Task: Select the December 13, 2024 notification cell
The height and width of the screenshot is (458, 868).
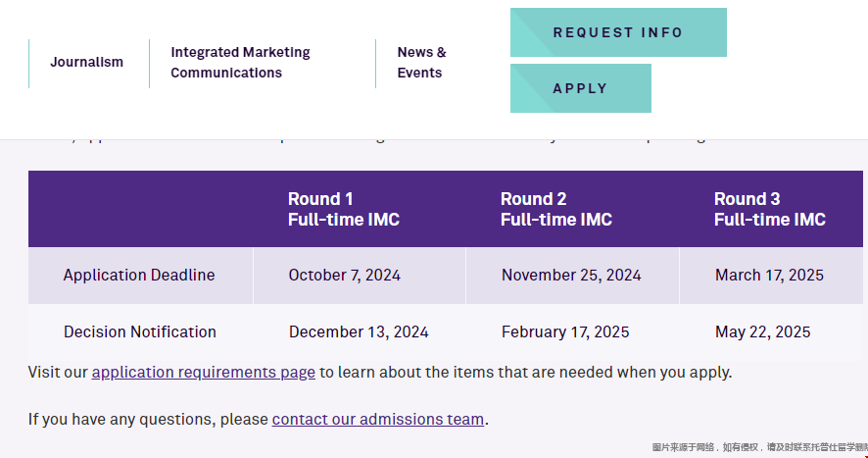Action: point(359,331)
